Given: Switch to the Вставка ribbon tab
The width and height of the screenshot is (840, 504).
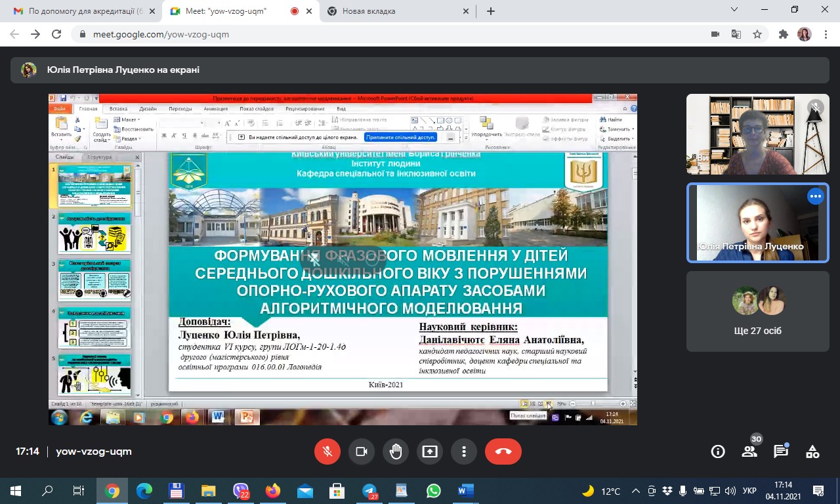Looking at the screenshot, I should (119, 109).
